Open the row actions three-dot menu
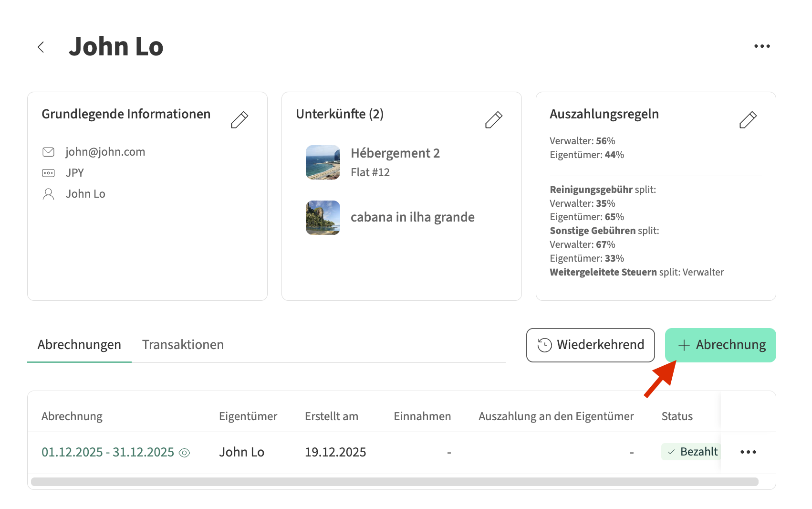The width and height of the screenshot is (812, 509). click(x=748, y=452)
